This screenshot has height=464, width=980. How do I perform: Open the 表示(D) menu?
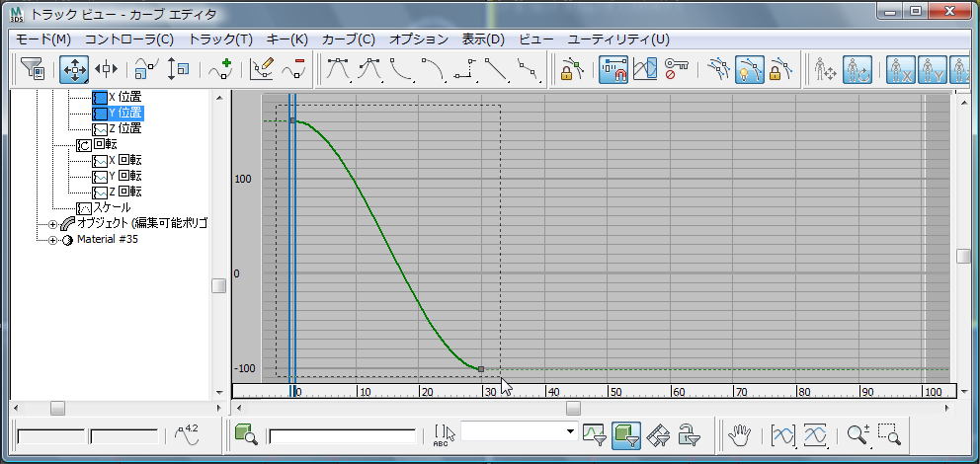coord(483,39)
